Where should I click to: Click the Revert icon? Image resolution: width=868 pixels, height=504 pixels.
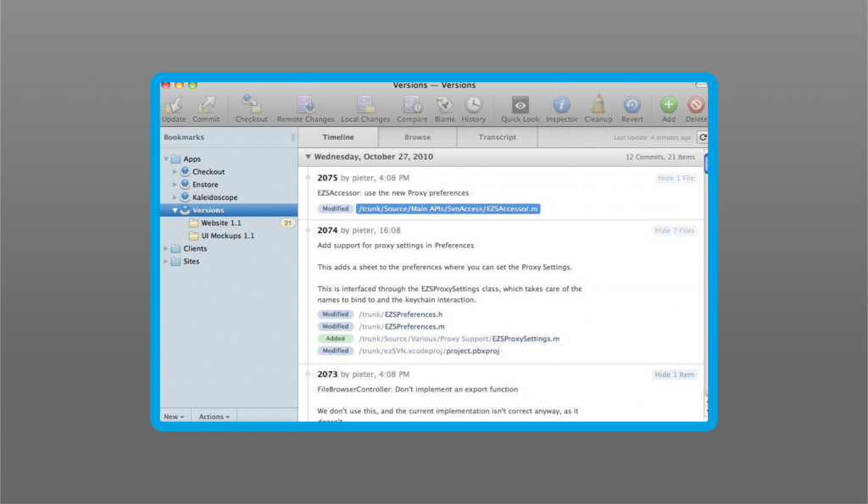(x=632, y=109)
